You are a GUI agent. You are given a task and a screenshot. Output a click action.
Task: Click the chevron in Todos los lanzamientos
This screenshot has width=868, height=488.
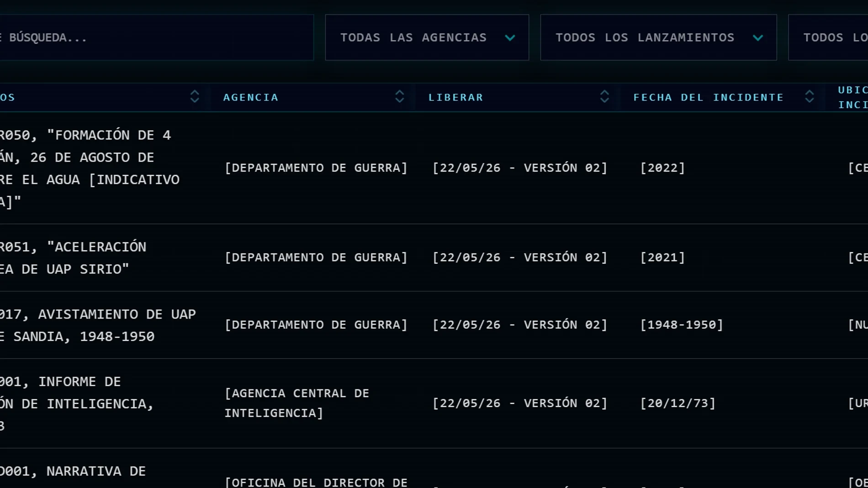click(758, 38)
